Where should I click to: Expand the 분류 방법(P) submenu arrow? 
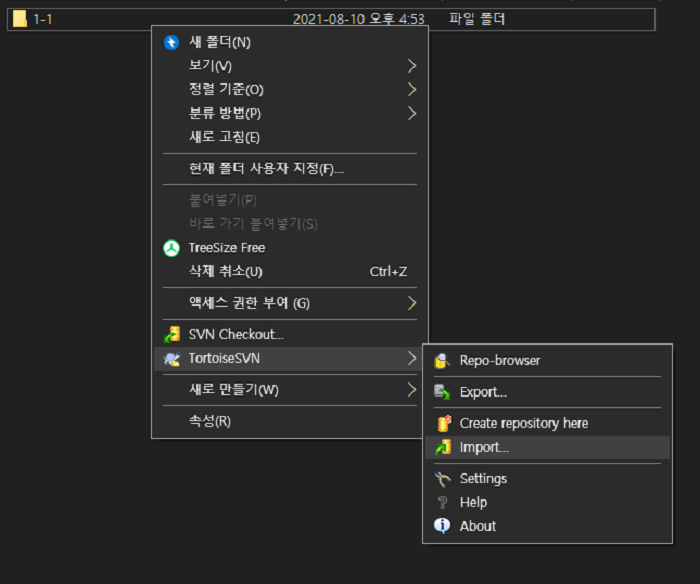(412, 113)
